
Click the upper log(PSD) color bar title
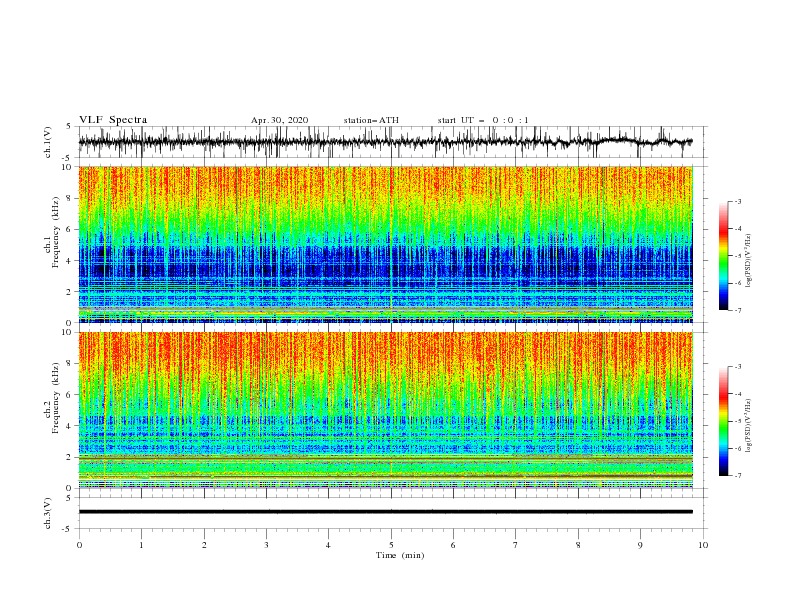pyautogui.click(x=748, y=261)
